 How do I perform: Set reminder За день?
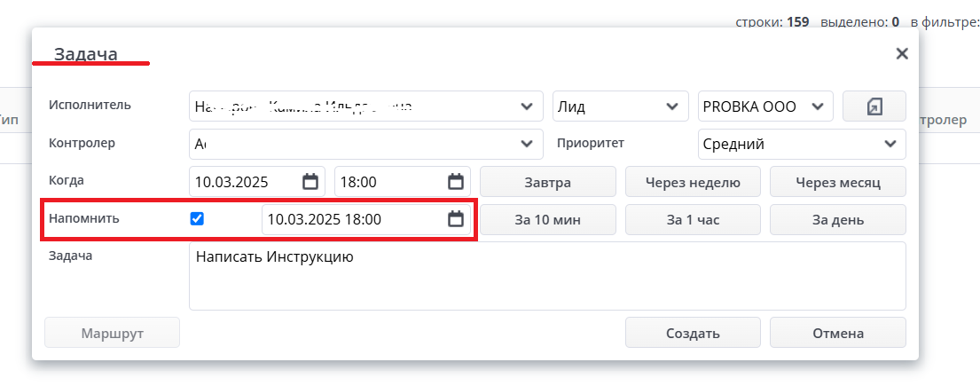(x=837, y=219)
